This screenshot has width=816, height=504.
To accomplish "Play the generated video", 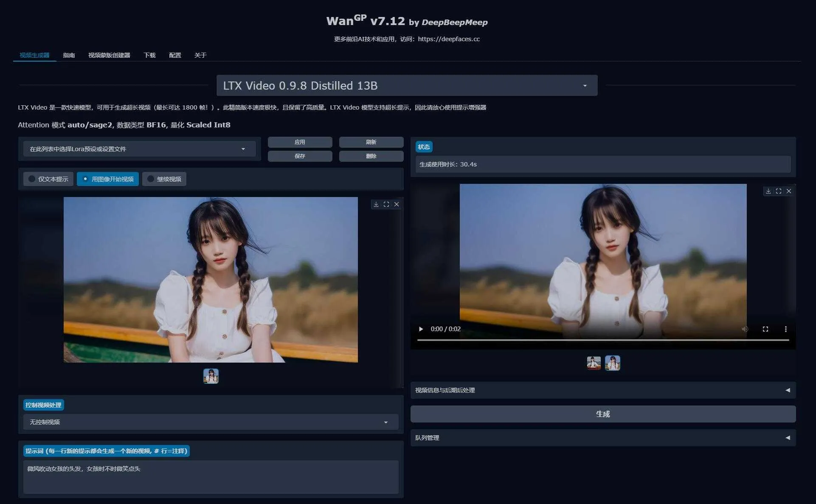I will click(421, 329).
